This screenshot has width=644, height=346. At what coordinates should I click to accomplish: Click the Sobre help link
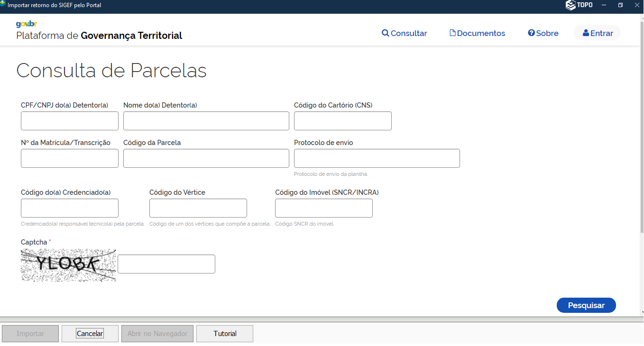click(x=543, y=33)
